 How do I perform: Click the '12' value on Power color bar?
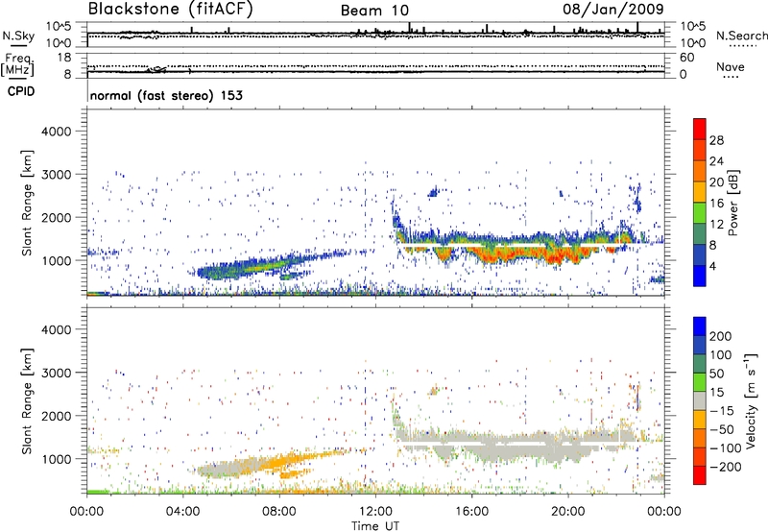[716, 225]
